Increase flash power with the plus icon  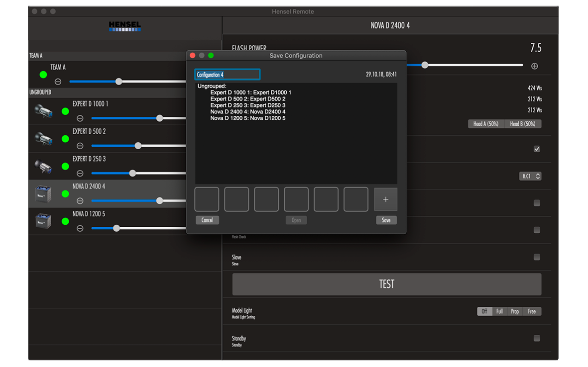click(x=534, y=66)
